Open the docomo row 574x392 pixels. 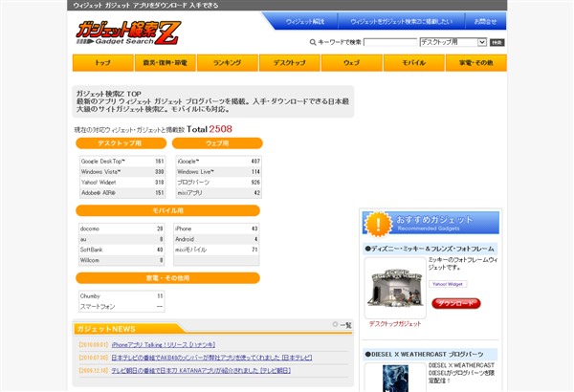121,229
